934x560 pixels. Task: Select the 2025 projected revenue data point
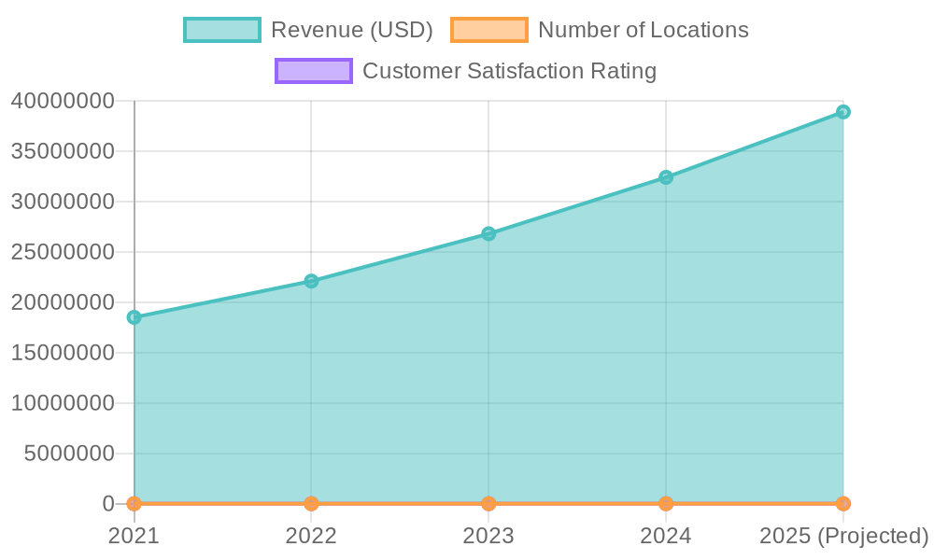842,112
